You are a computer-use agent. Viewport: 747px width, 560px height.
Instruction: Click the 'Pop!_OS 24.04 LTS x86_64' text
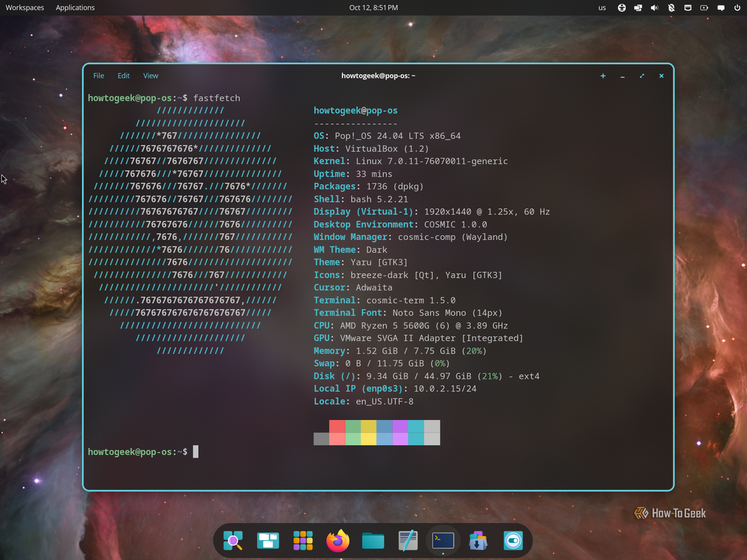[398, 136]
